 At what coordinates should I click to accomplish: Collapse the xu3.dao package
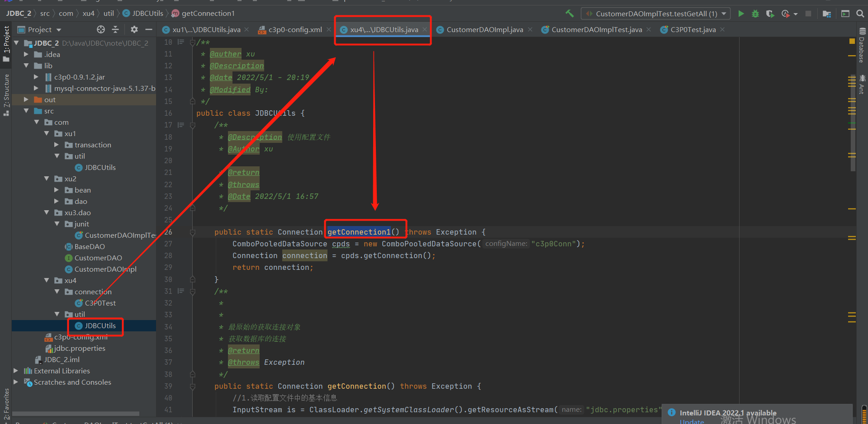pos(47,212)
